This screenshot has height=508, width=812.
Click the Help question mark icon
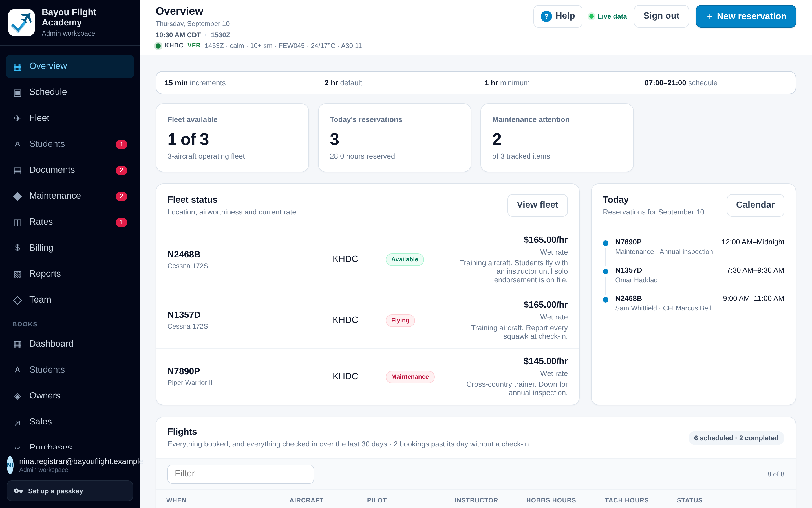[x=546, y=16]
